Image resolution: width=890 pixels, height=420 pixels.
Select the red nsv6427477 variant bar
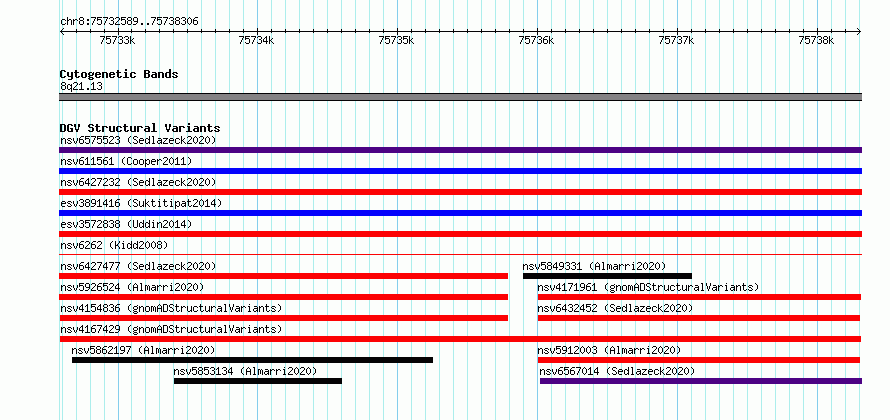point(283,276)
